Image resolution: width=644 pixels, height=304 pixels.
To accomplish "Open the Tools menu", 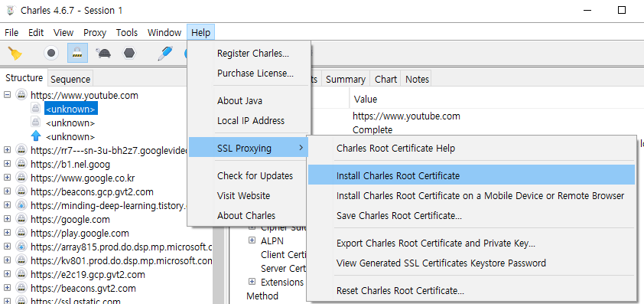I will (x=127, y=32).
